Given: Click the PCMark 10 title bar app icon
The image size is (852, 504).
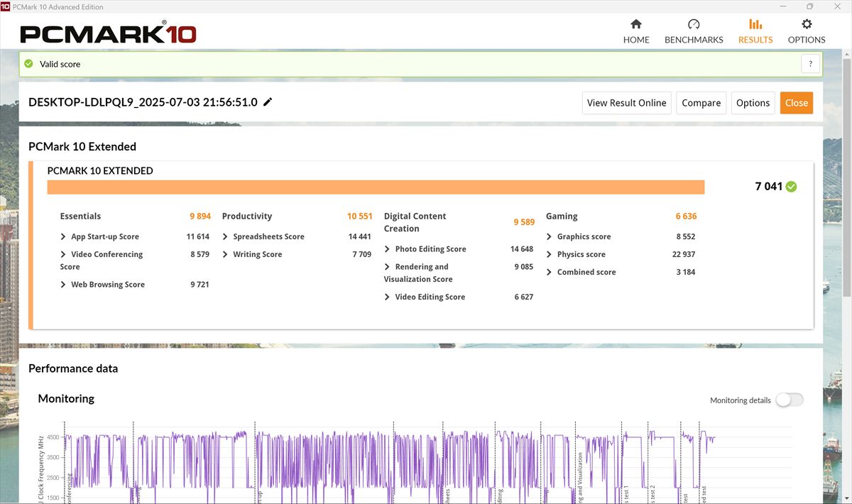Looking at the screenshot, I should pos(6,7).
